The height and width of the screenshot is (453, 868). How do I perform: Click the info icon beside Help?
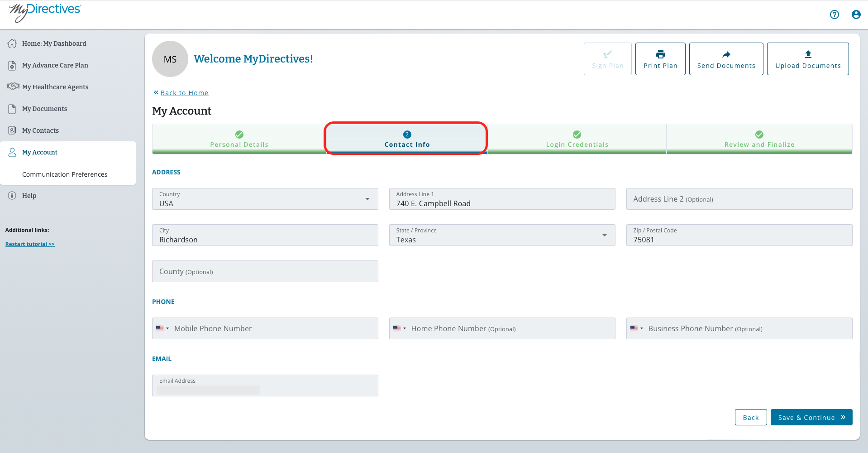pyautogui.click(x=12, y=196)
